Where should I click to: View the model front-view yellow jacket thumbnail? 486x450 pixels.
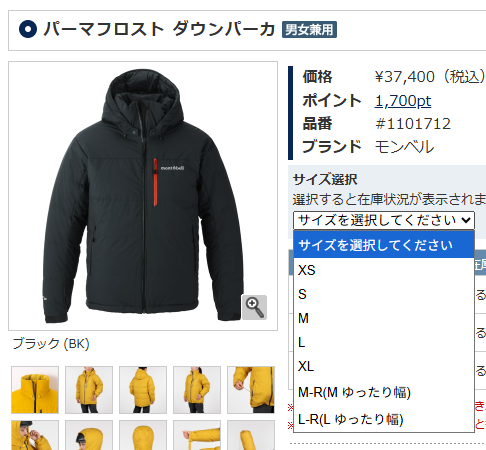(x=89, y=390)
